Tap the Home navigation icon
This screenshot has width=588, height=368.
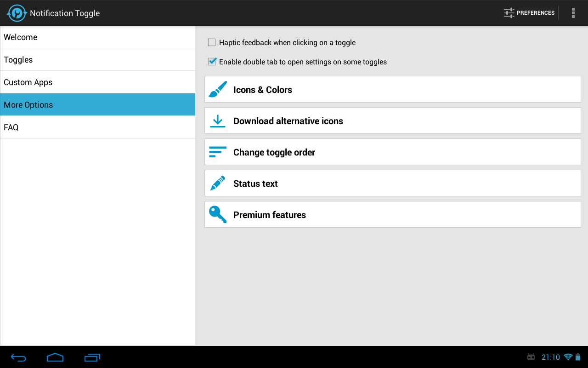click(x=55, y=357)
